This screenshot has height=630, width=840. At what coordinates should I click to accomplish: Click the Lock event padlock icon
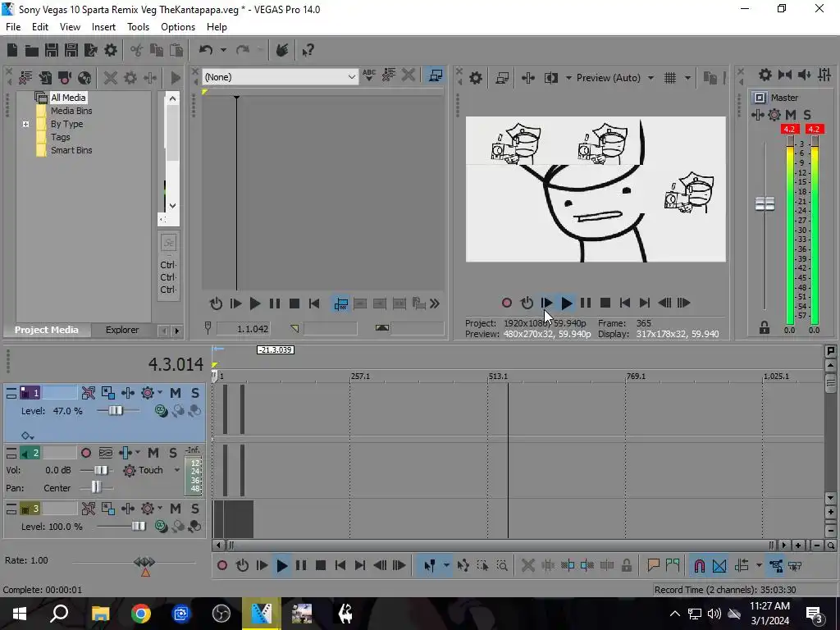pos(626,565)
